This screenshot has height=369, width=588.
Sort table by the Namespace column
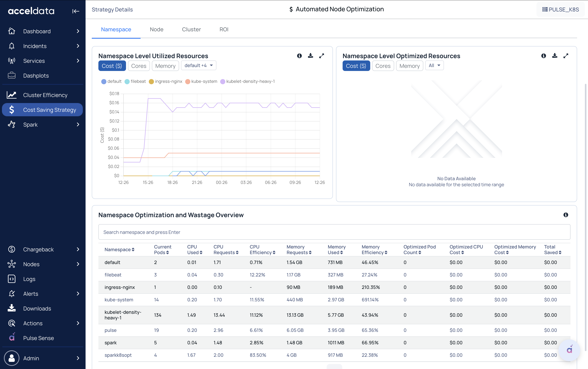click(x=119, y=249)
